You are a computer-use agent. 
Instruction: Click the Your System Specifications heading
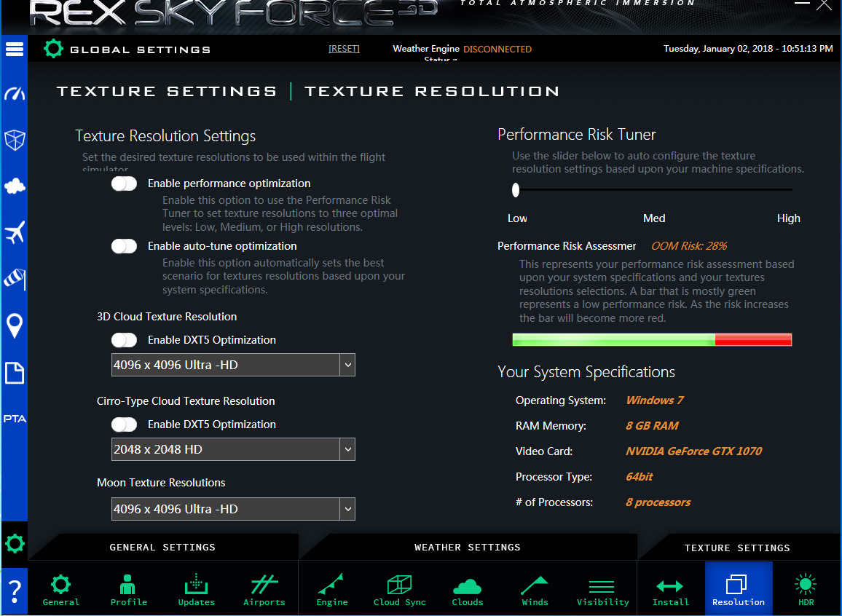586,372
